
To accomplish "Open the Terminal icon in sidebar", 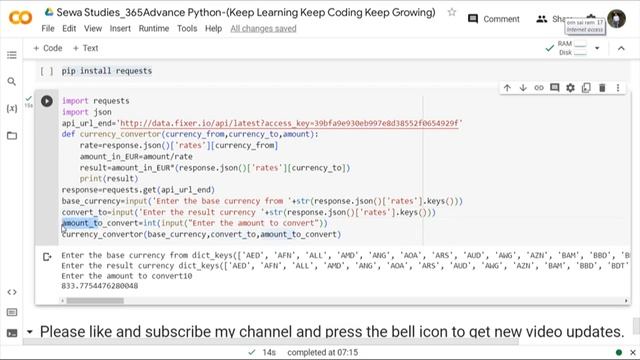I will click(x=12, y=333).
